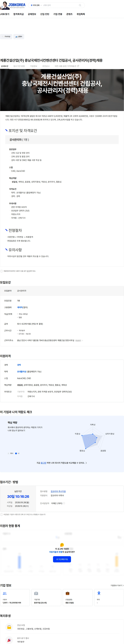Click the 종합 건설업 industry text
Image resolution: width=124 pixels, height=644 pixels.
70,603
